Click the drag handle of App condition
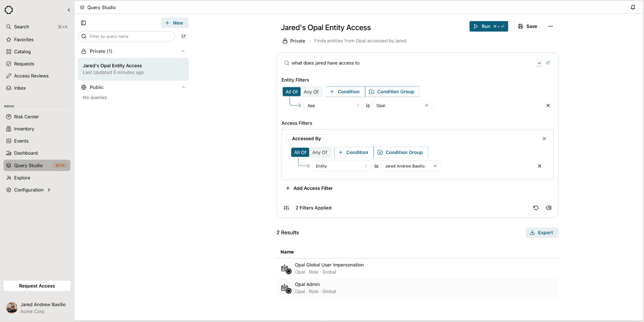Viewport: 644px width, 322px height. [300, 106]
